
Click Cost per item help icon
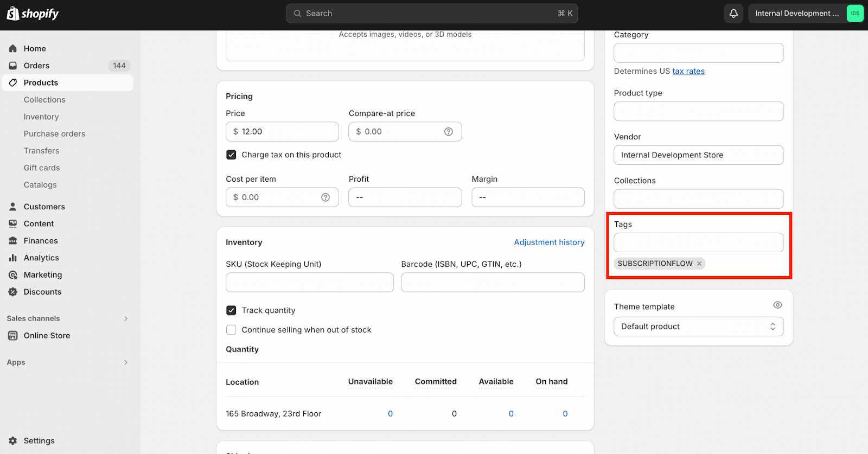pyautogui.click(x=325, y=197)
